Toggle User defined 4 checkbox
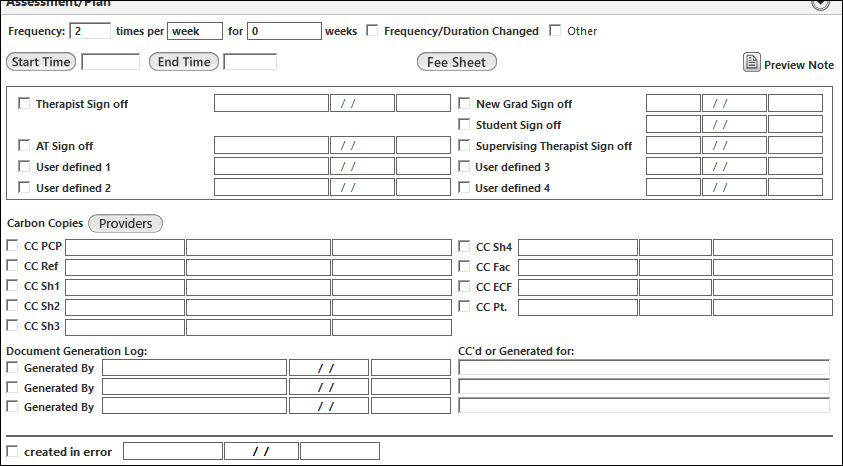Viewport: 843px width, 466px height. [464, 187]
